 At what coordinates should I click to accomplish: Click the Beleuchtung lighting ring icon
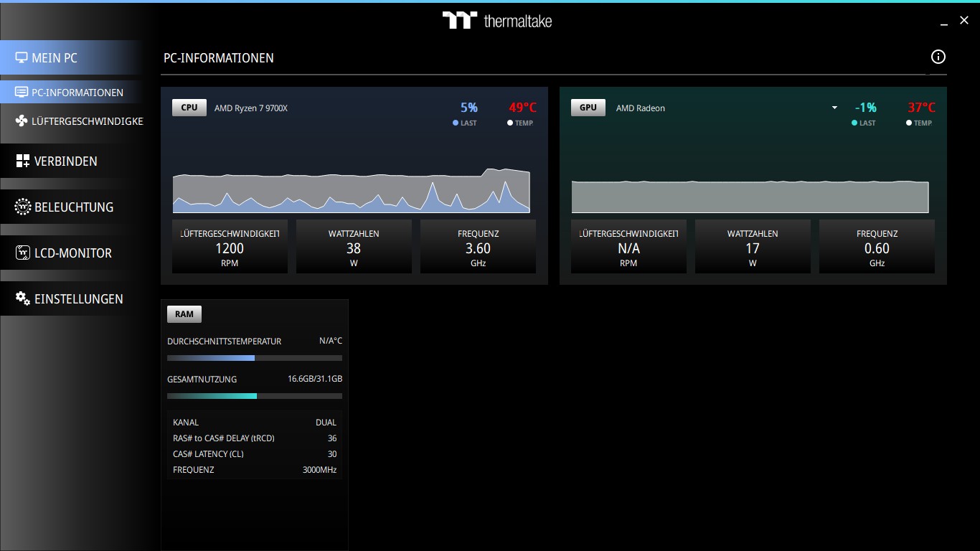[23, 207]
